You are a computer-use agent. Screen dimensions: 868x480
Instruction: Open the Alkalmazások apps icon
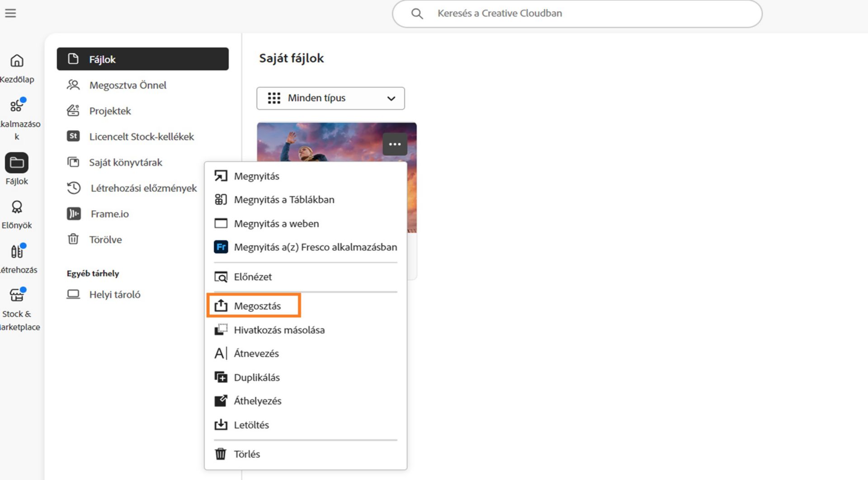[x=17, y=105]
